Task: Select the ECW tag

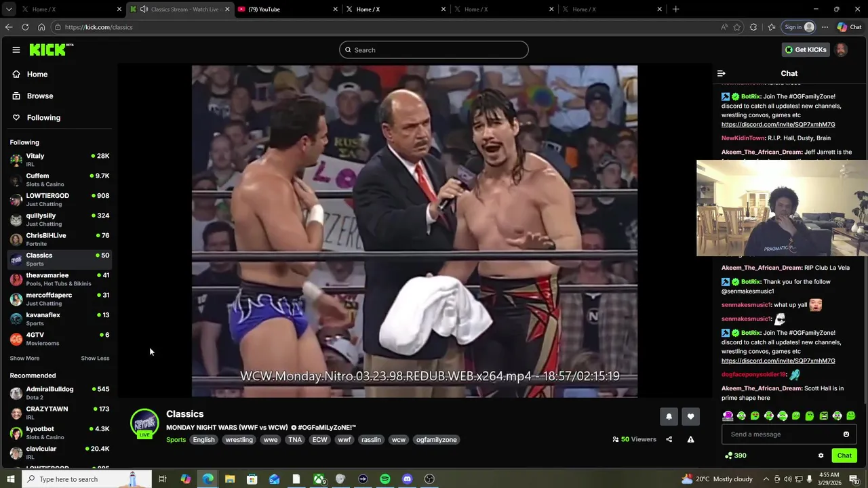Action: (x=319, y=440)
